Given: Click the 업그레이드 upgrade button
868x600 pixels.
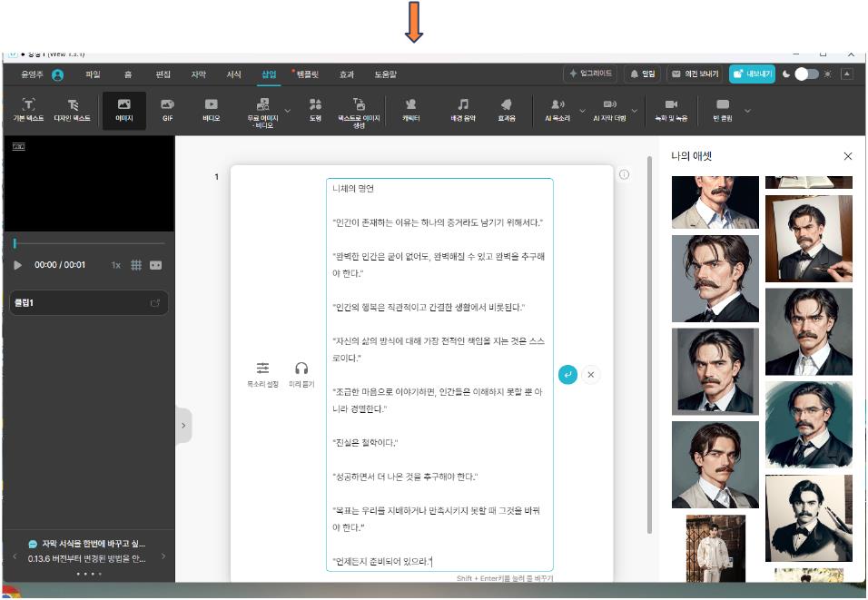Looking at the screenshot, I should coord(590,74).
